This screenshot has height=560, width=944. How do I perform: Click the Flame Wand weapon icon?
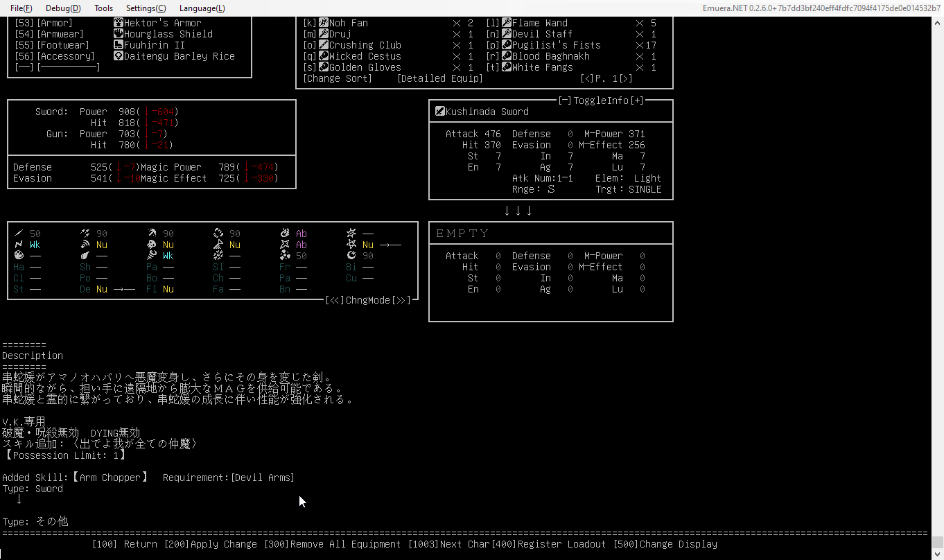pyautogui.click(x=507, y=23)
